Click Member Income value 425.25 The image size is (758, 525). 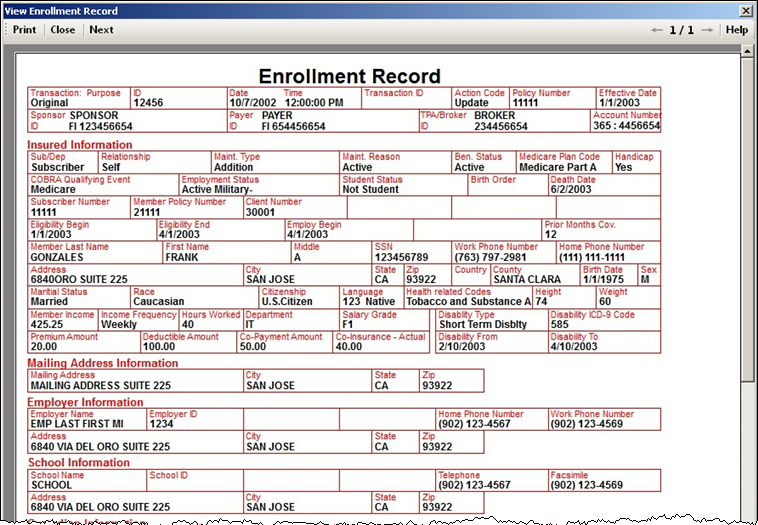click(x=47, y=324)
